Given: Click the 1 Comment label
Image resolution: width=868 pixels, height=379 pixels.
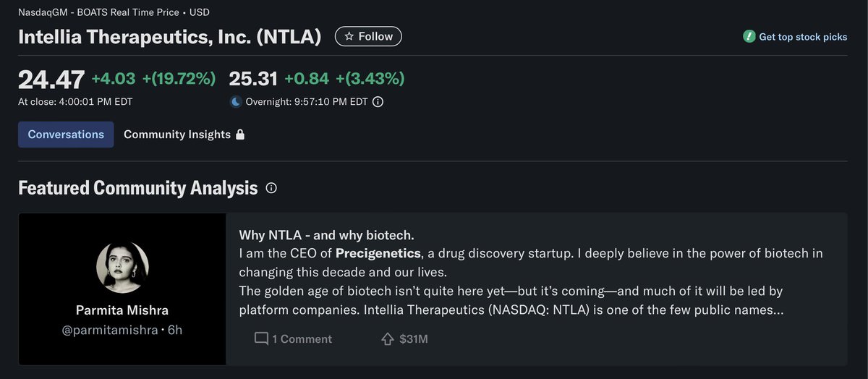Looking at the screenshot, I should click(302, 338).
